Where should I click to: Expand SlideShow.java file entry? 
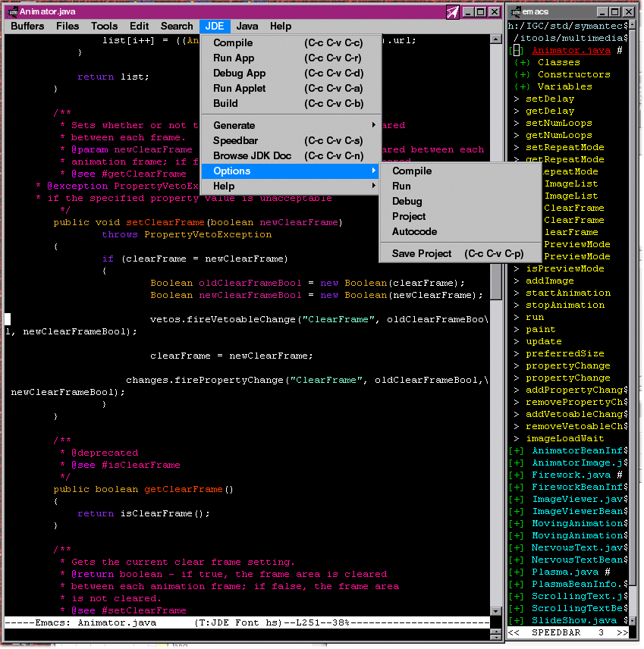(517, 621)
